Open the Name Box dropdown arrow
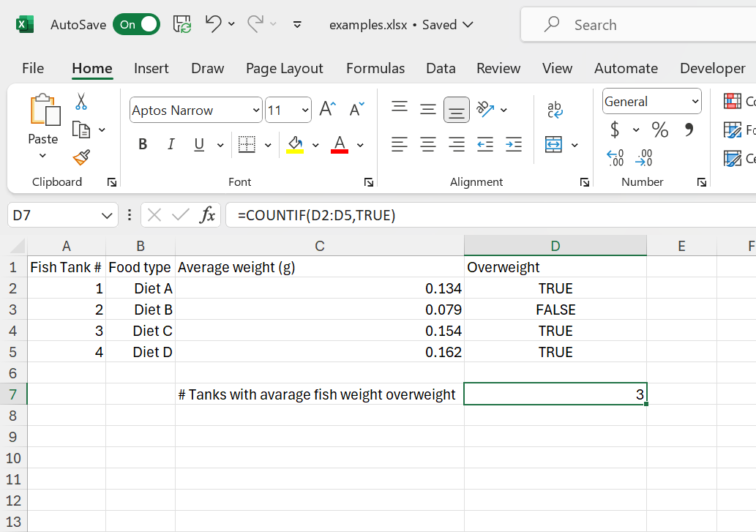Screen dimensions: 756x532 [106, 215]
